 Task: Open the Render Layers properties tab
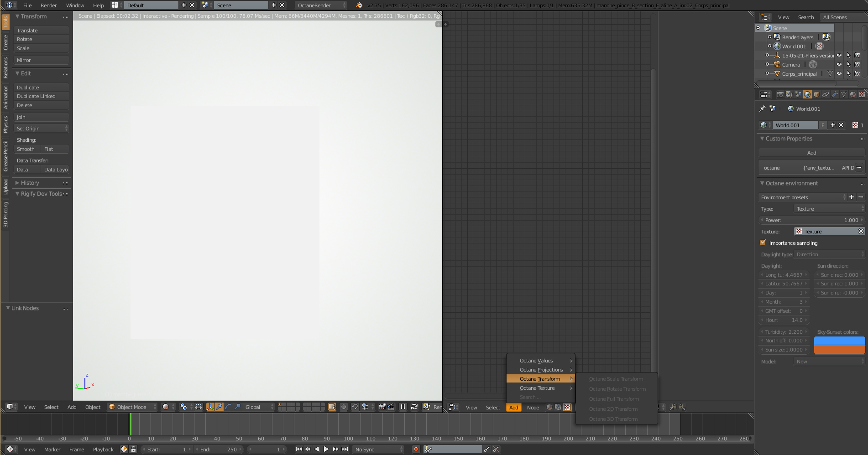coord(789,94)
